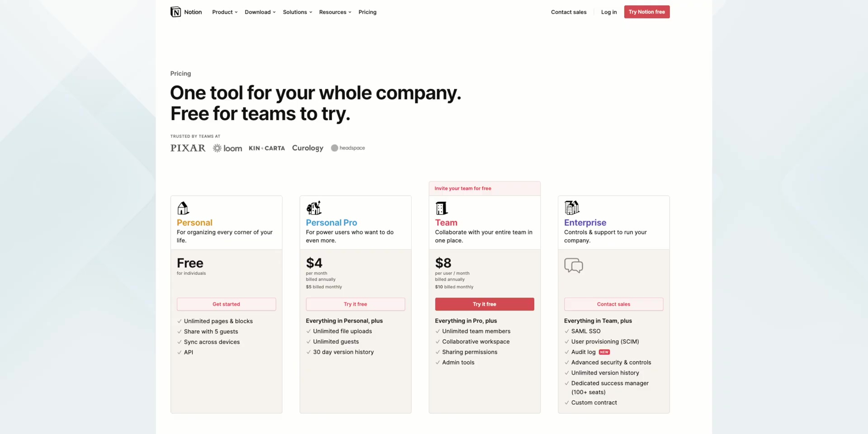The width and height of the screenshot is (868, 434).
Task: Click Custom contract feature
Action: [594, 403]
